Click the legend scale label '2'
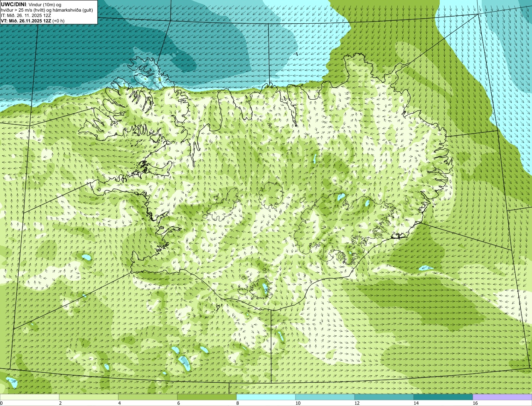532x406 pixels. [60, 403]
